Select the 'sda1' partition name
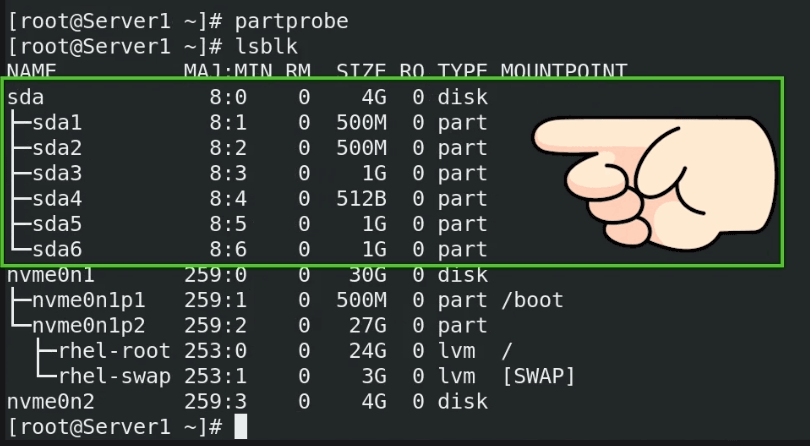810x446 pixels. 57,122
